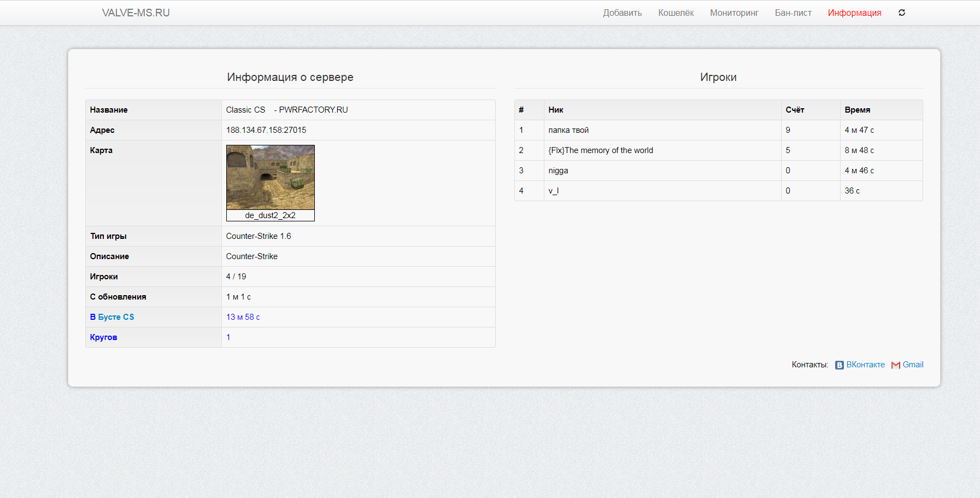Click the de_dust2_2x2 map thumbnail
The height and width of the screenshot is (498, 980).
point(270,178)
